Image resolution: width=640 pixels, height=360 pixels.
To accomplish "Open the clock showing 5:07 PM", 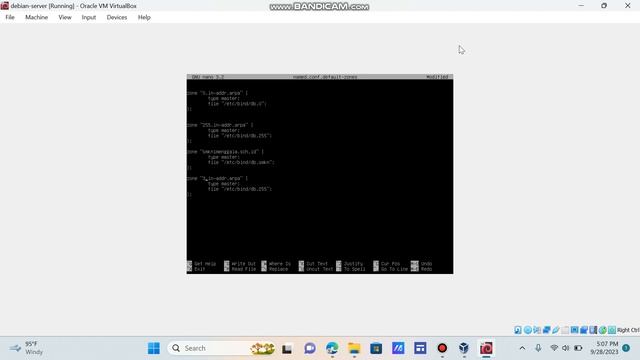I will [604, 348].
